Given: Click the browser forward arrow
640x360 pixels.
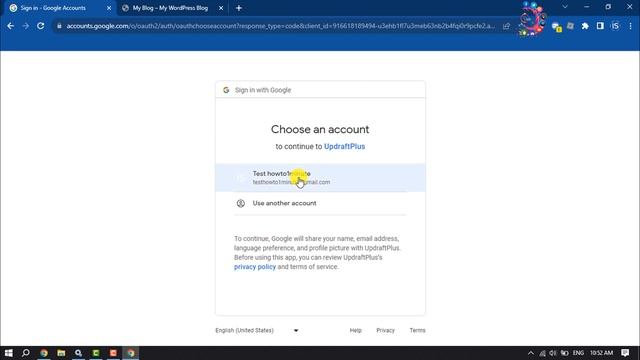Looking at the screenshot, I should click(x=25, y=26).
